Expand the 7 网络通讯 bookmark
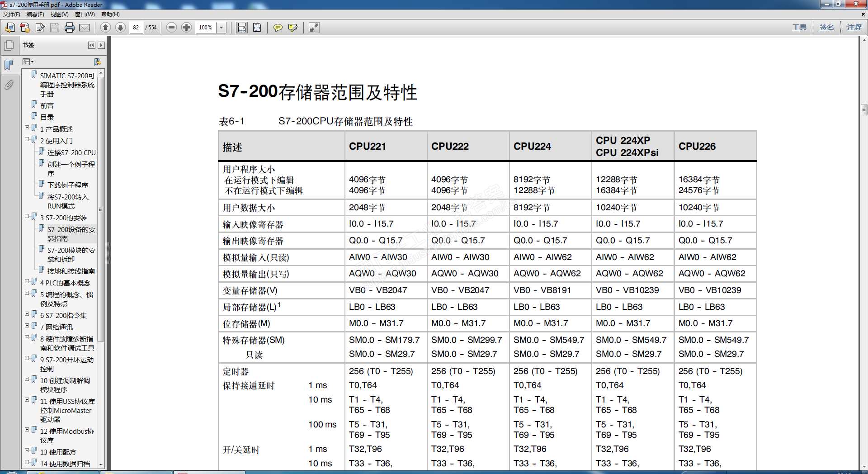Viewport: 868px width, 474px height. (27, 326)
